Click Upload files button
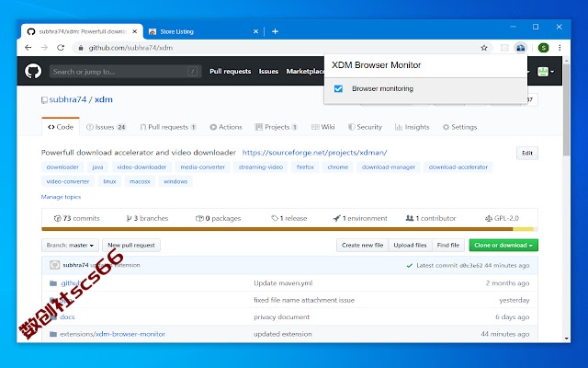The height and width of the screenshot is (368, 588). (x=411, y=246)
